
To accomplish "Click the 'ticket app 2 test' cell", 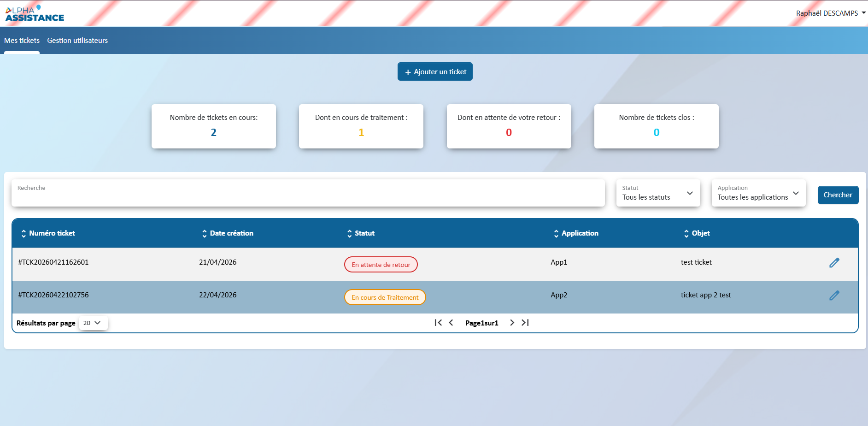I will point(706,295).
